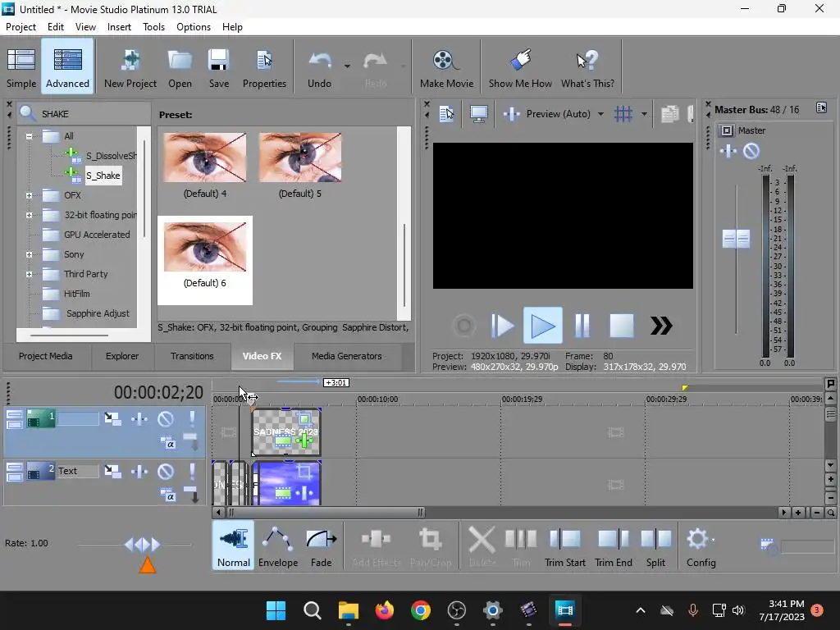840x630 pixels.
Task: Split the event at cursor
Action: tap(655, 546)
